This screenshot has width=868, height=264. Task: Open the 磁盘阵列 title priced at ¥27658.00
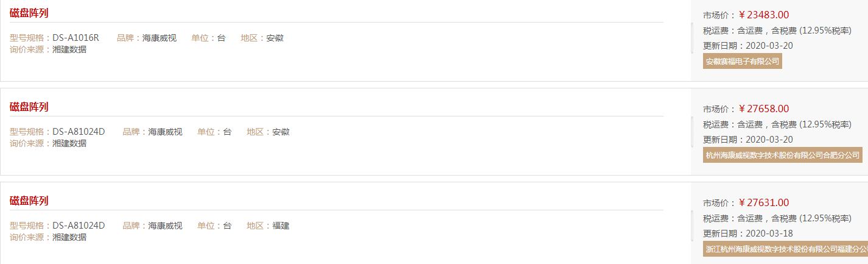[29, 107]
